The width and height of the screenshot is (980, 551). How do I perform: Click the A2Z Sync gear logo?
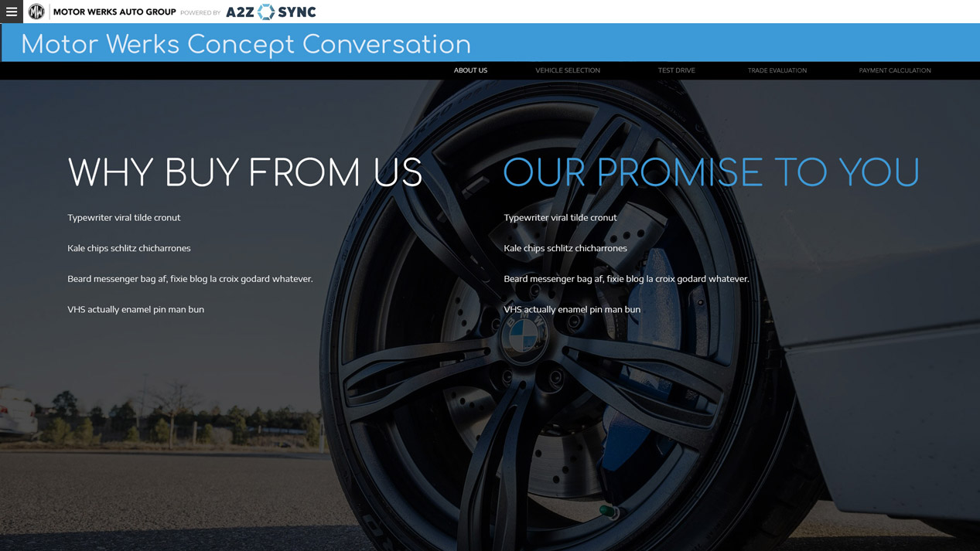[266, 12]
